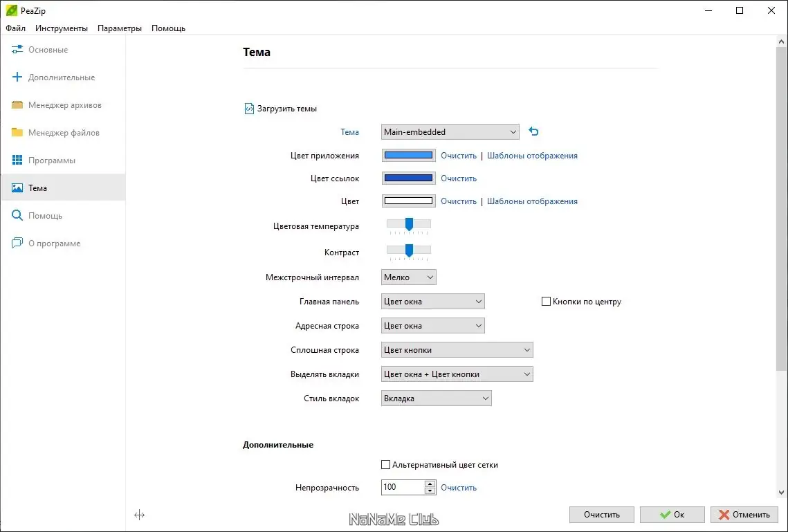This screenshot has width=788, height=532.
Task: Click the Менеджер архивов icon
Action: coord(17,105)
